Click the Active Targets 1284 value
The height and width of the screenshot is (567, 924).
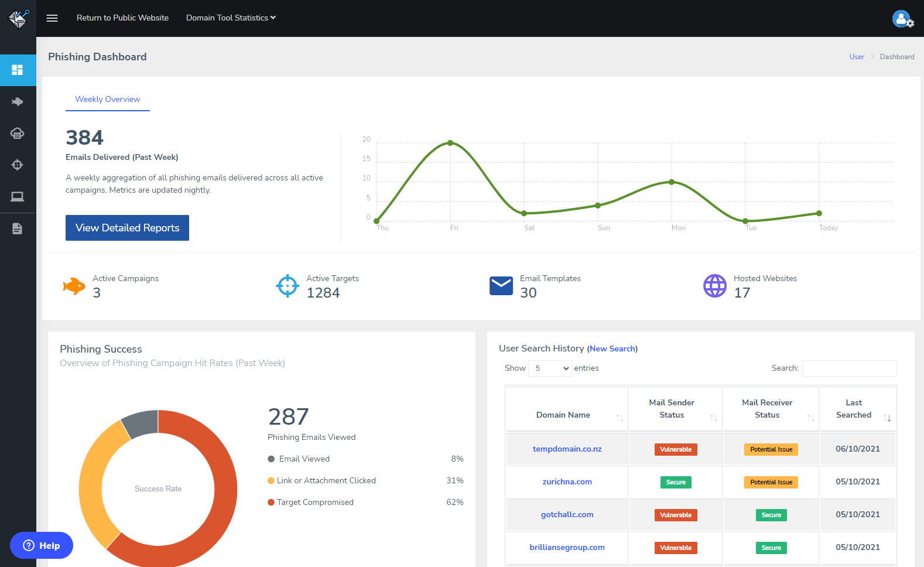(323, 293)
